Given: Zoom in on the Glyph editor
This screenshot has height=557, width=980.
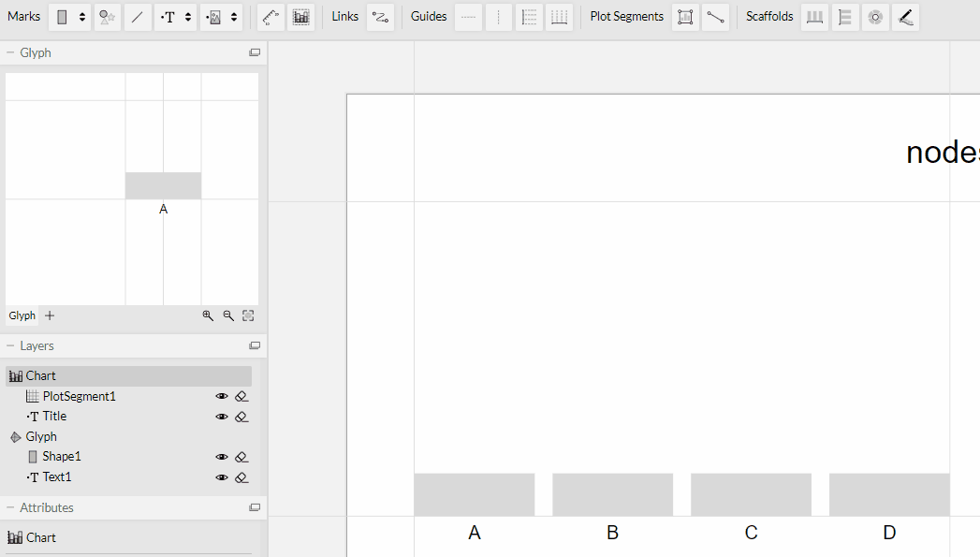Looking at the screenshot, I should pos(207,315).
